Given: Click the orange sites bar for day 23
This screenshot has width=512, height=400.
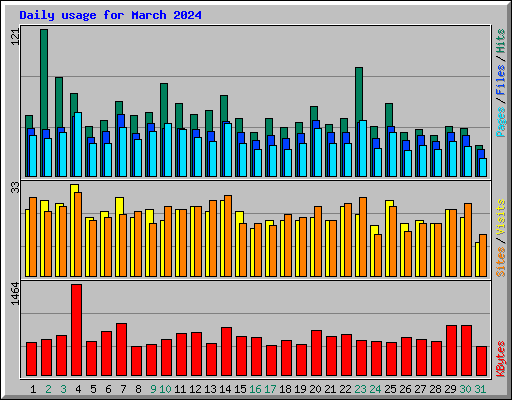Looking at the screenshot, I should click(363, 237).
